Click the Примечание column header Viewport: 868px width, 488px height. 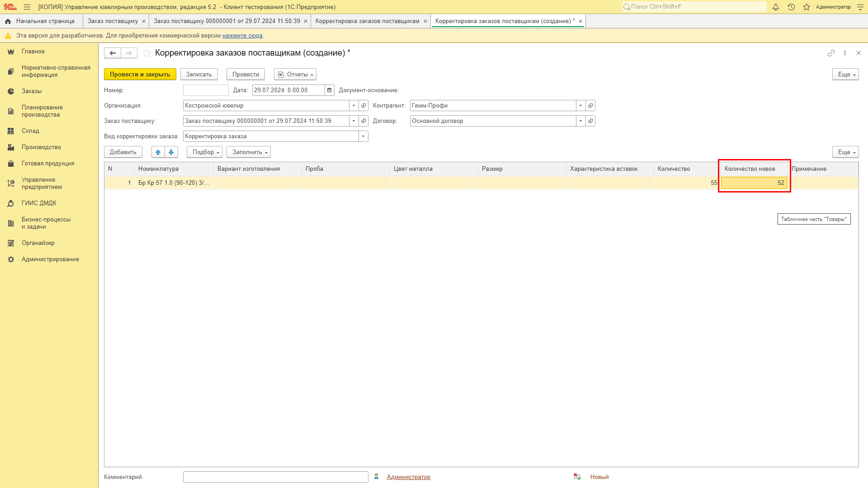pos(823,169)
